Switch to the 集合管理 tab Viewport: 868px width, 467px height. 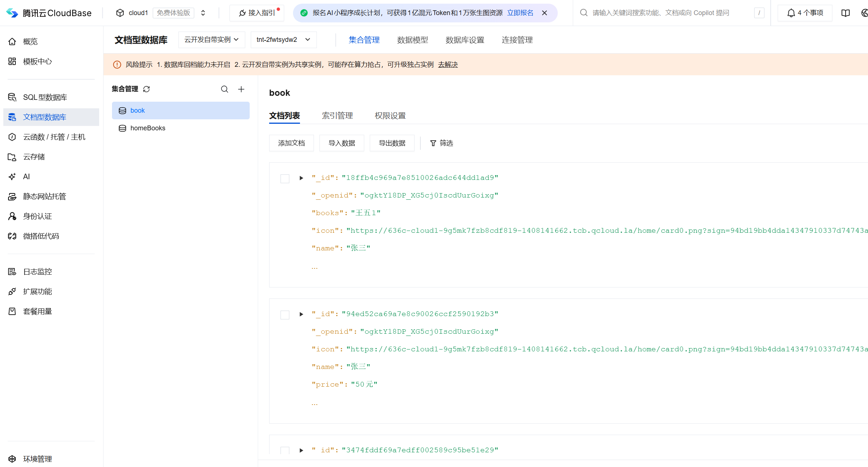pyautogui.click(x=364, y=40)
